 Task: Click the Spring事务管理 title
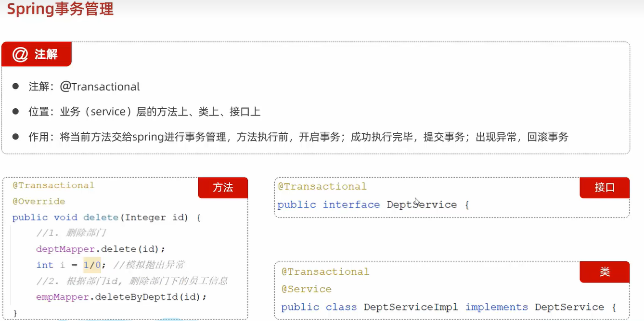pos(60,9)
